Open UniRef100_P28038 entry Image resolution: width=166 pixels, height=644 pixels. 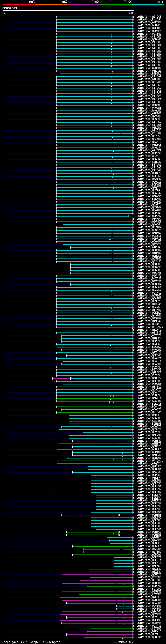[x=149, y=395]
